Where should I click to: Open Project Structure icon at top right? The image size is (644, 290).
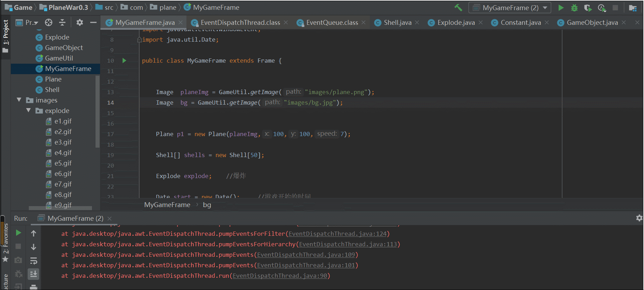pyautogui.click(x=632, y=8)
